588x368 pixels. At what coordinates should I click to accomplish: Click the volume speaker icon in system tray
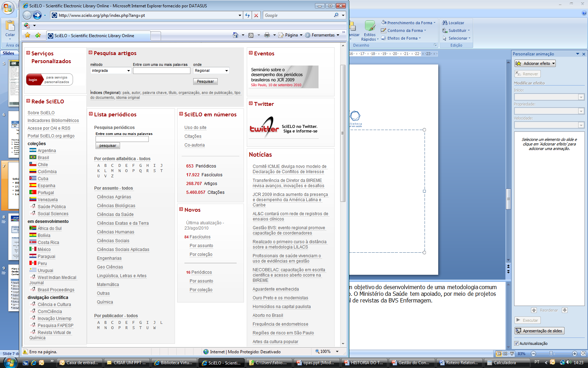click(568, 362)
